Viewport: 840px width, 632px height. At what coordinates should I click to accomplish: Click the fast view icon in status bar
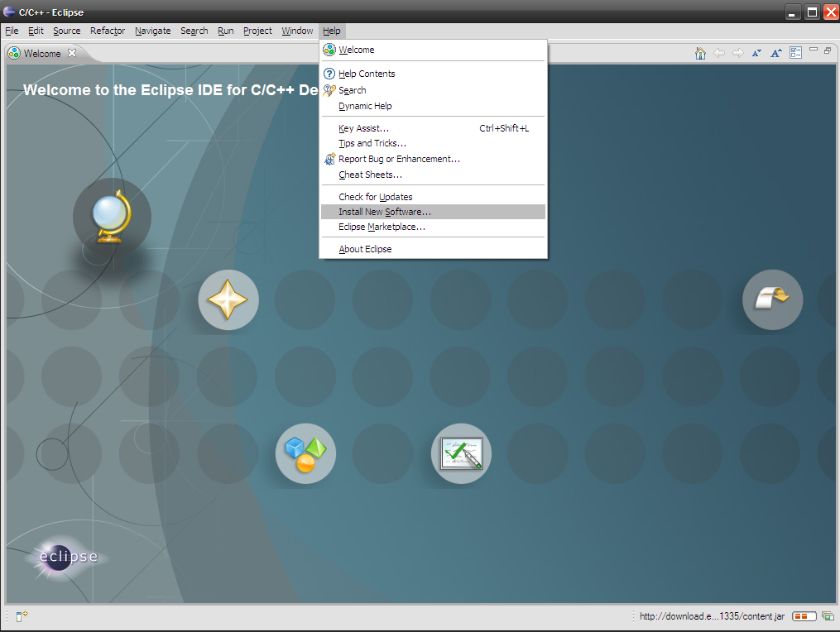coord(22,616)
